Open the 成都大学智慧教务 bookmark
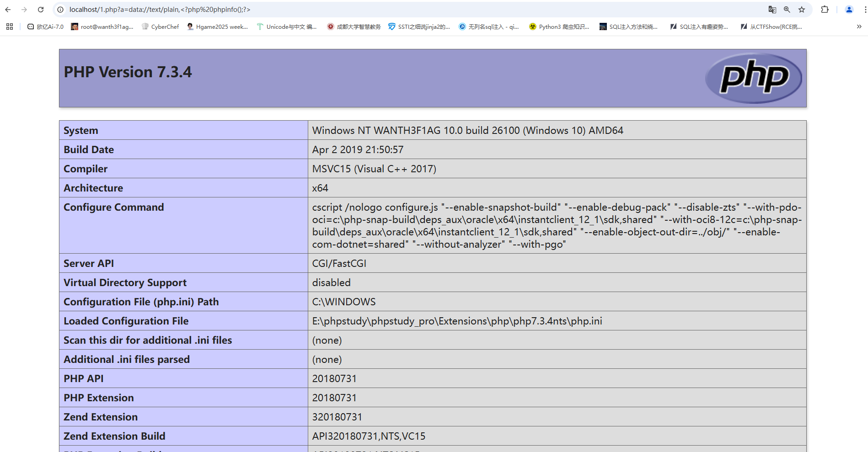 pyautogui.click(x=354, y=27)
